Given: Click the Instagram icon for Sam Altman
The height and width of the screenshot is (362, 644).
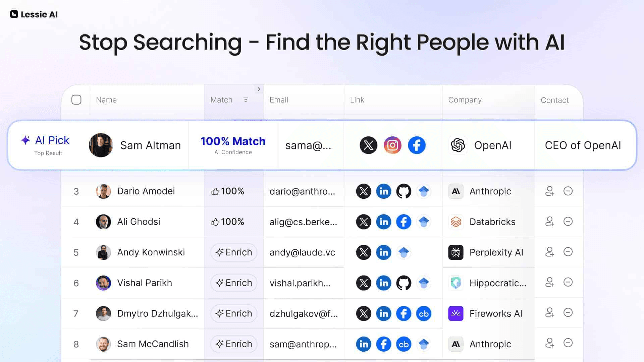Looking at the screenshot, I should [x=392, y=145].
